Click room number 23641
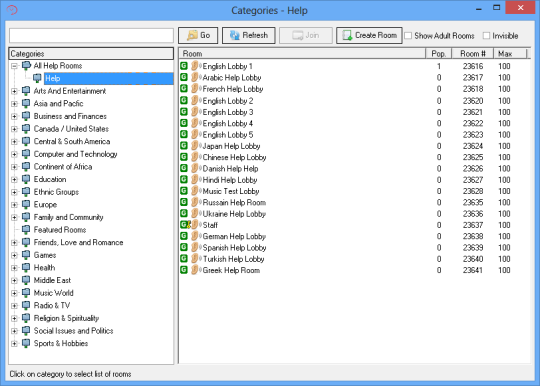Image resolution: width=540 pixels, height=386 pixels. 473,270
